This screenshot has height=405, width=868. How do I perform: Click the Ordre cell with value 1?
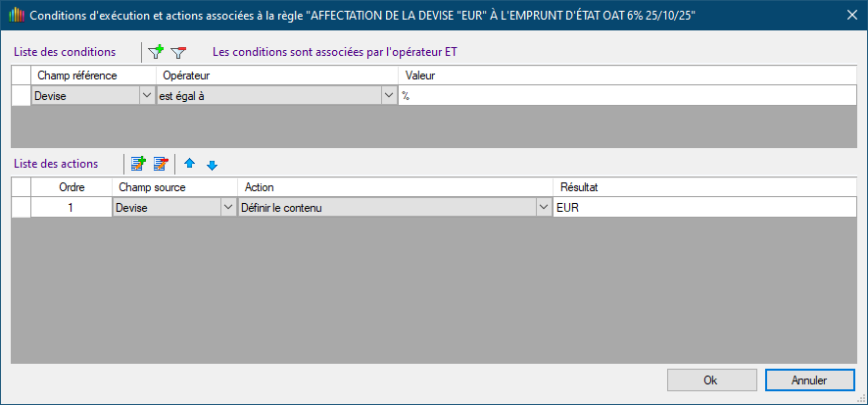(x=72, y=207)
